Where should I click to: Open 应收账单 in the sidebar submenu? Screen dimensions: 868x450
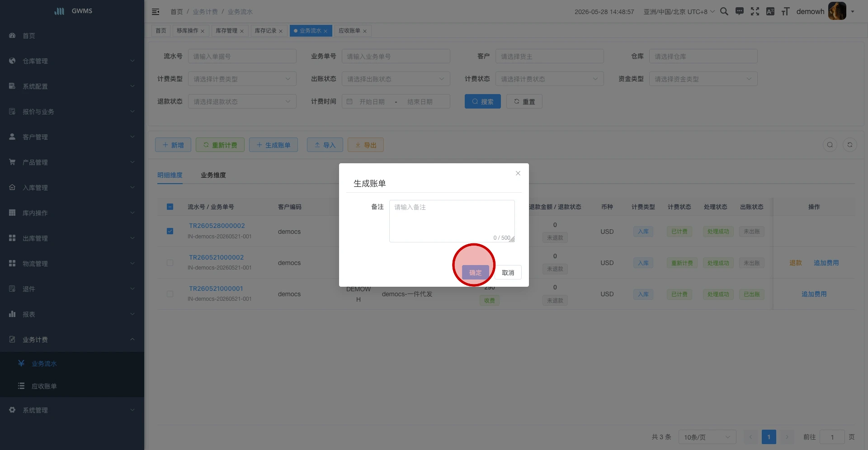tap(72, 386)
